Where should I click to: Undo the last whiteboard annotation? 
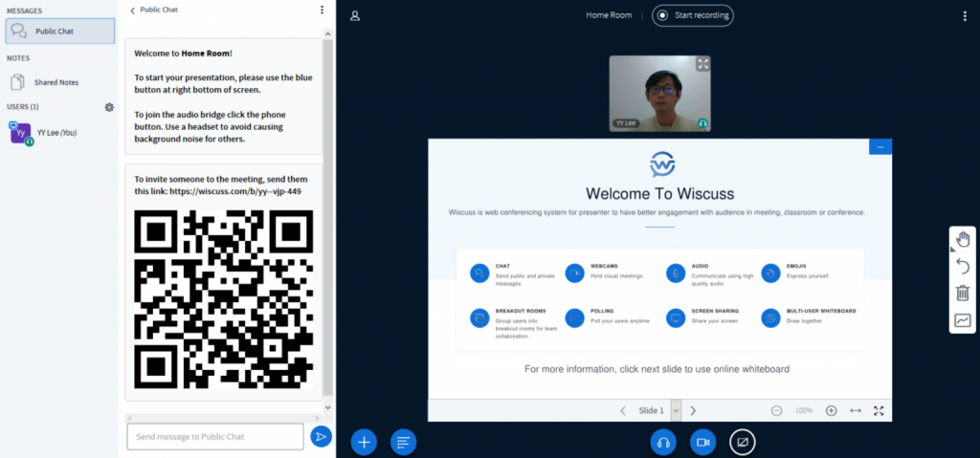coord(963,266)
